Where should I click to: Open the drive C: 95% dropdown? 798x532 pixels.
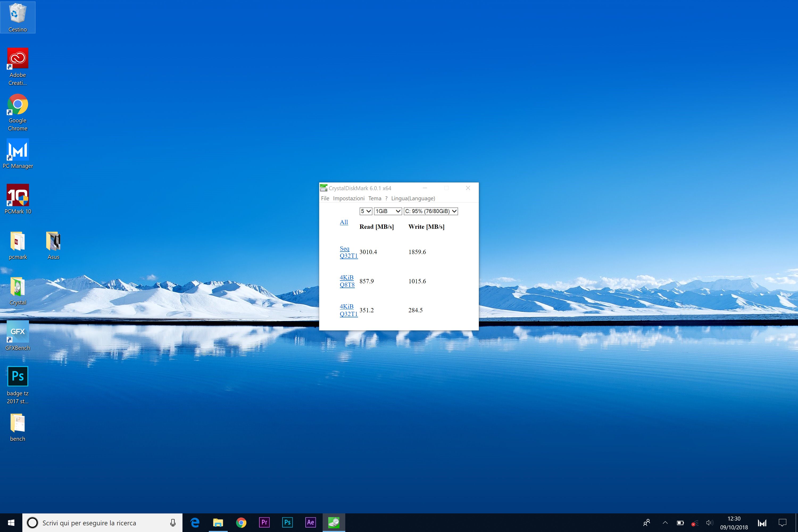[431, 211]
